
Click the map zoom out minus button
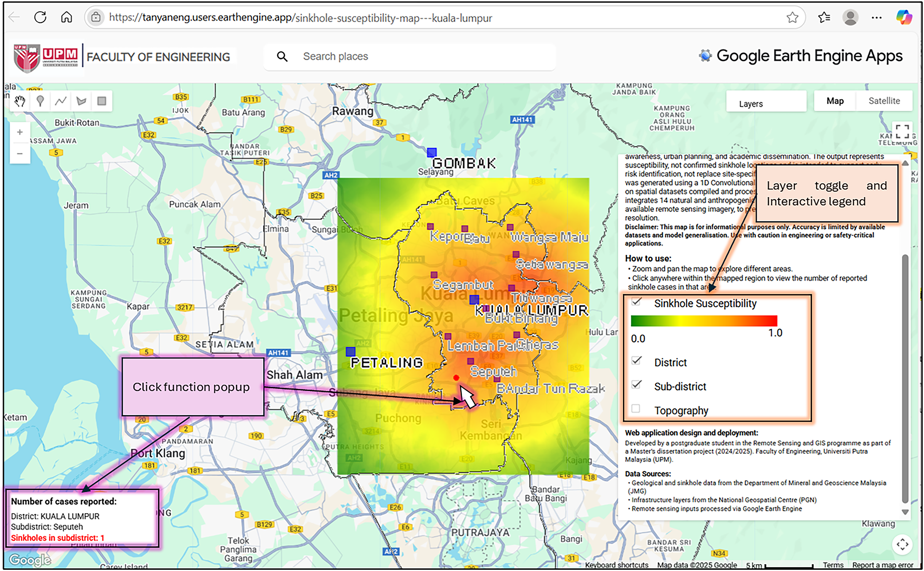point(20,153)
